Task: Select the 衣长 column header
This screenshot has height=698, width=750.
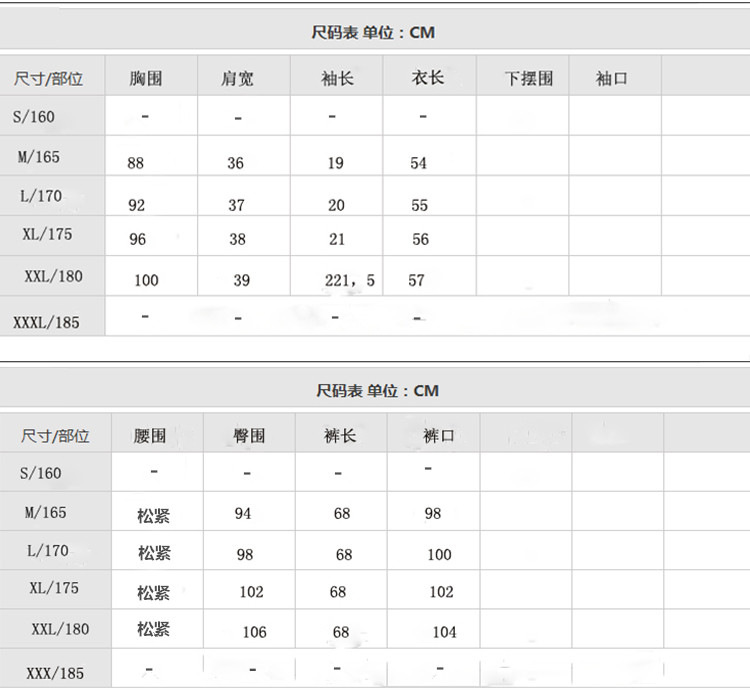Action: (428, 78)
